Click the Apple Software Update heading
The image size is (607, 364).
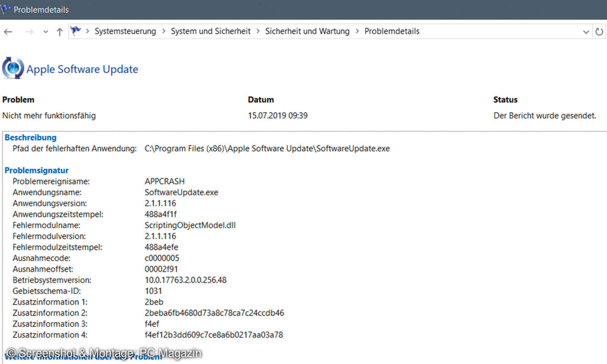click(82, 69)
